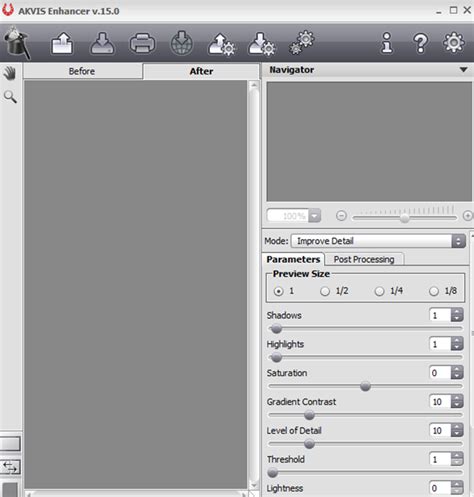
Task: Click the Navigator preview thumbnail area
Action: (x=369, y=142)
